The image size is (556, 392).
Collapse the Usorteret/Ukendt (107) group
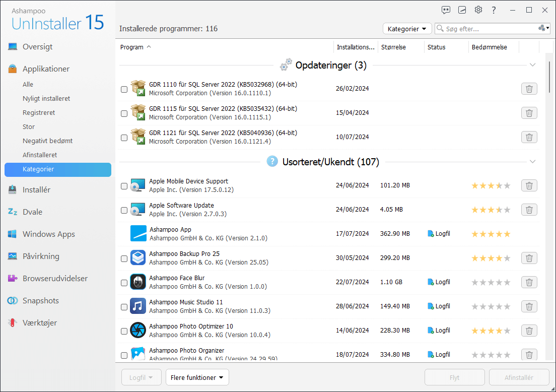[x=532, y=161]
